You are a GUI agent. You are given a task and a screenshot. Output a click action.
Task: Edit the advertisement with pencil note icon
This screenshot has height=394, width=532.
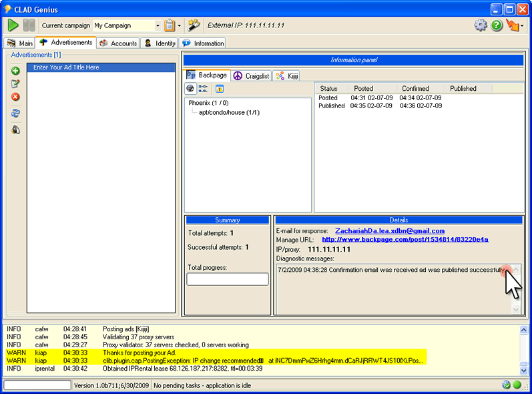coord(15,84)
